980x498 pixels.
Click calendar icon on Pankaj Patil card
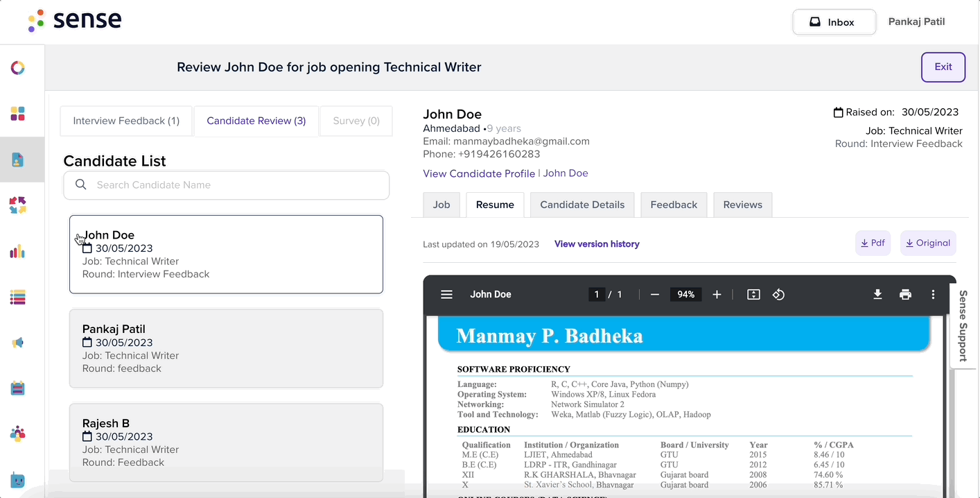tap(87, 343)
